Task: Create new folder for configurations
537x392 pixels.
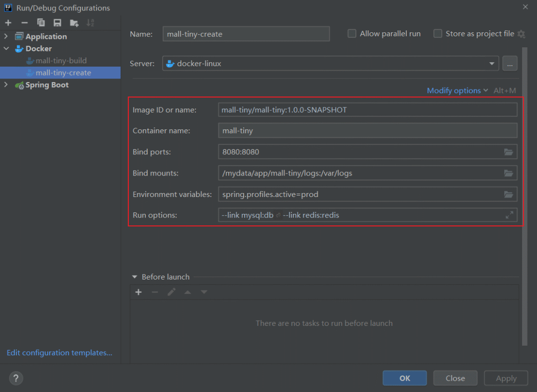Action: (x=74, y=23)
